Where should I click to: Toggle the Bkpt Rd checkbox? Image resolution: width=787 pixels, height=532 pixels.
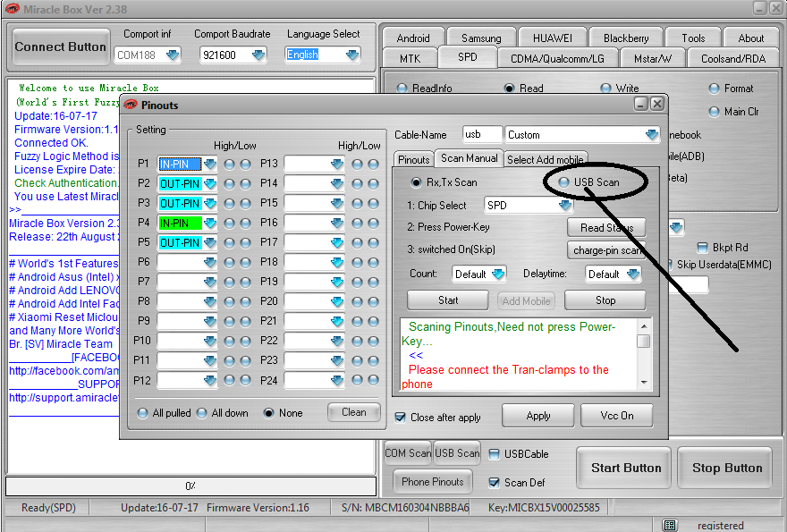click(703, 248)
